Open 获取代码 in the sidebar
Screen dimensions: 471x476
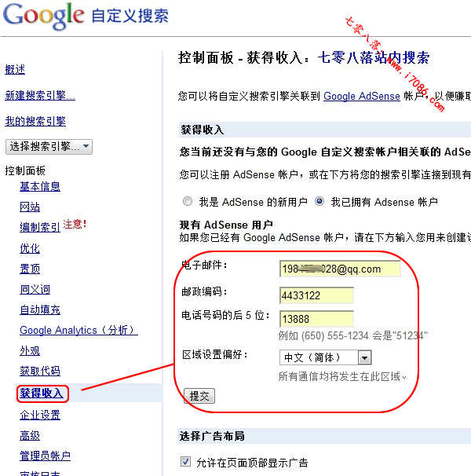point(40,371)
